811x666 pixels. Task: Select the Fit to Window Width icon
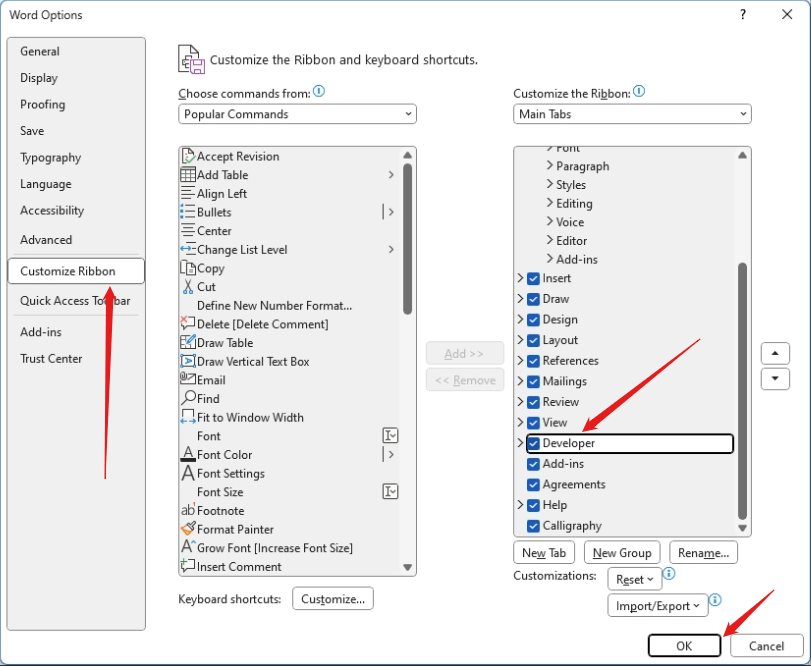[188, 417]
